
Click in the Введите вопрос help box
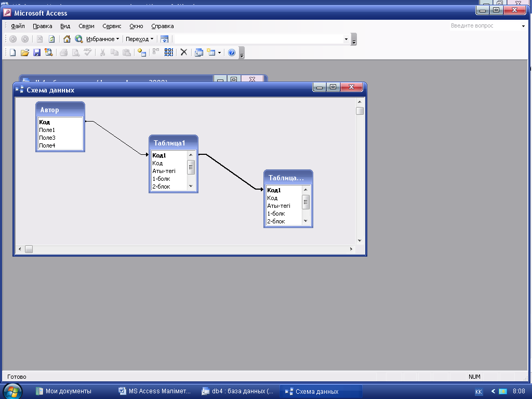tap(485, 26)
